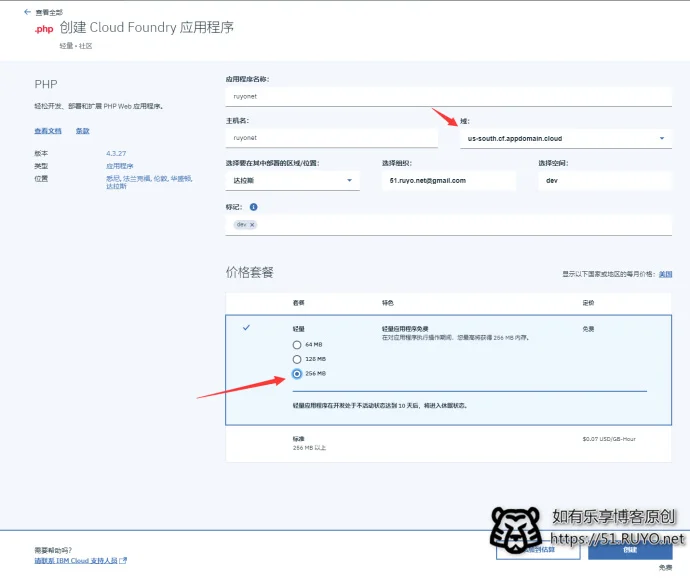Select the 256 MB memory option

coord(297,374)
